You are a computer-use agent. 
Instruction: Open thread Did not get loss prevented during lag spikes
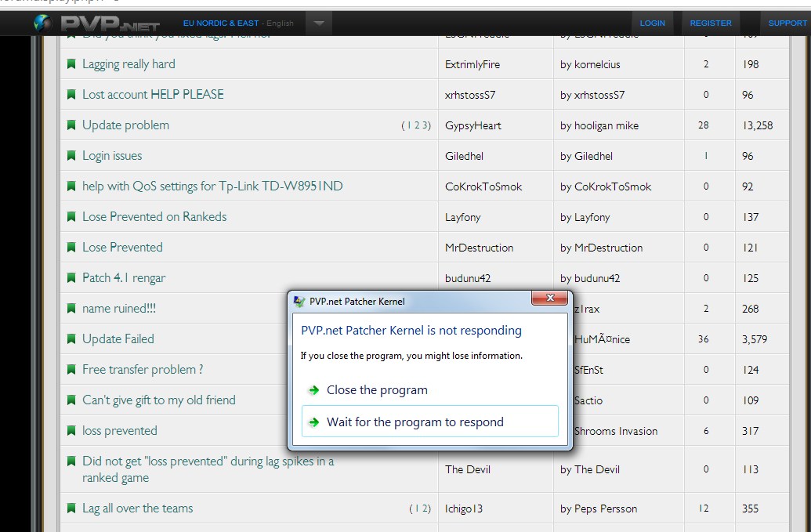(208, 469)
